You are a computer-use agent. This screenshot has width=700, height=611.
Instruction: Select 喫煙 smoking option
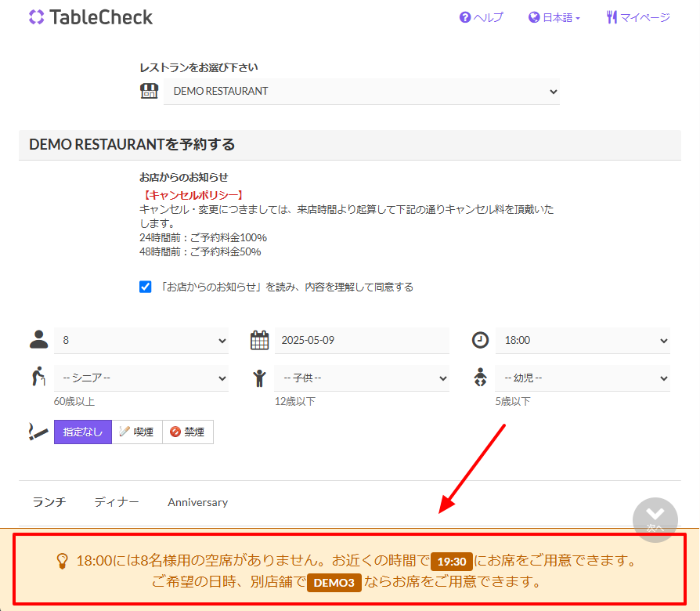click(137, 432)
